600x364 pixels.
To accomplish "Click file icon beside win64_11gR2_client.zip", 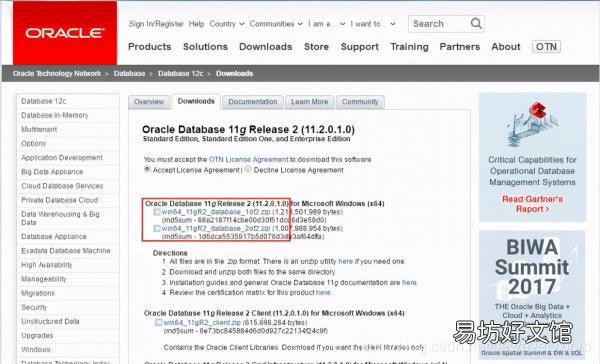I will tap(158, 322).
